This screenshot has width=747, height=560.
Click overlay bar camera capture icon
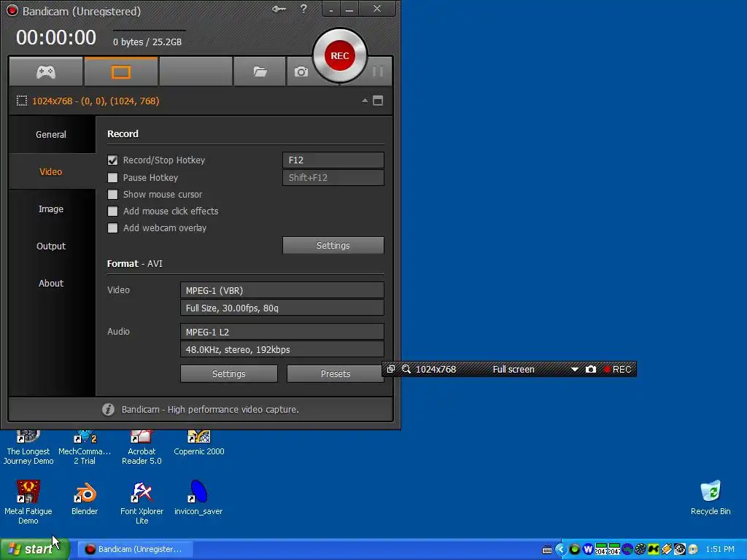coord(591,369)
